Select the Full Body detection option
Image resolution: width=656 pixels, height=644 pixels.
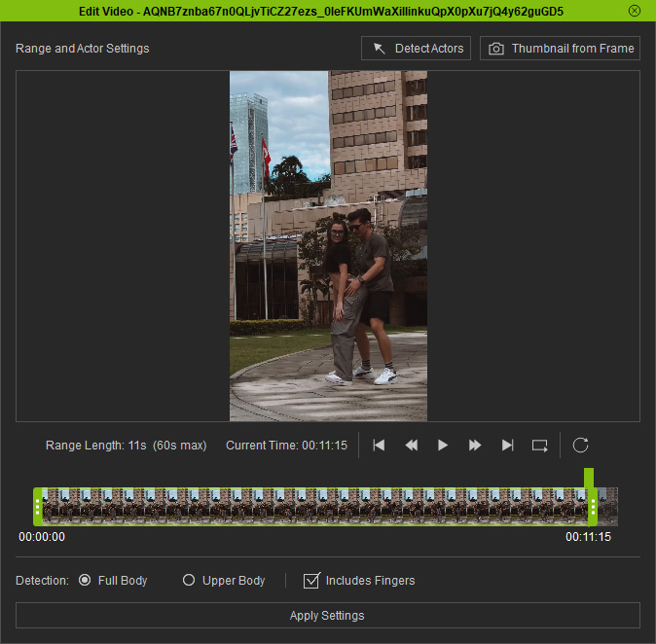coord(85,580)
